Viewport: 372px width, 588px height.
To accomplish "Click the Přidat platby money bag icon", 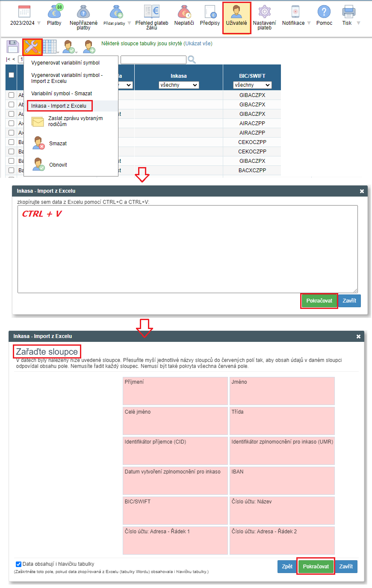I will pyautogui.click(x=116, y=12).
